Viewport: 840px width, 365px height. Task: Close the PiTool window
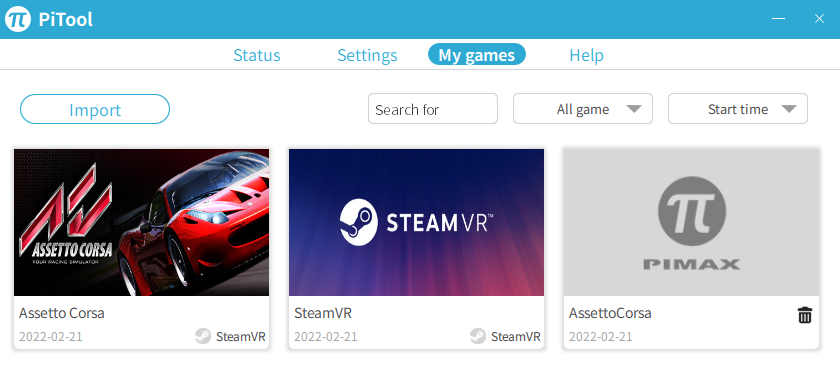click(819, 19)
